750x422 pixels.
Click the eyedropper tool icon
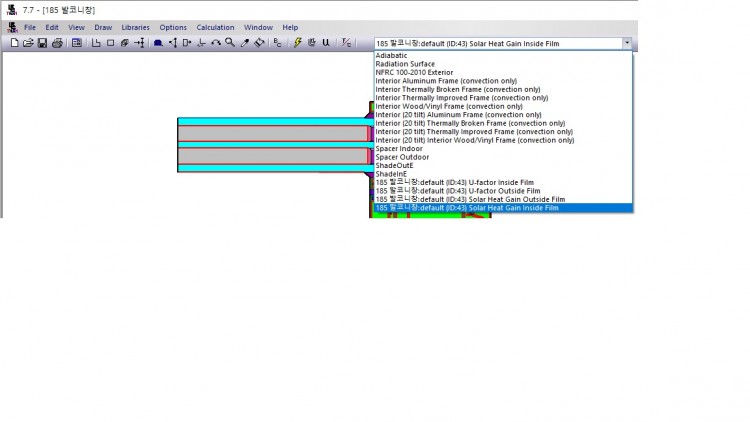244,43
